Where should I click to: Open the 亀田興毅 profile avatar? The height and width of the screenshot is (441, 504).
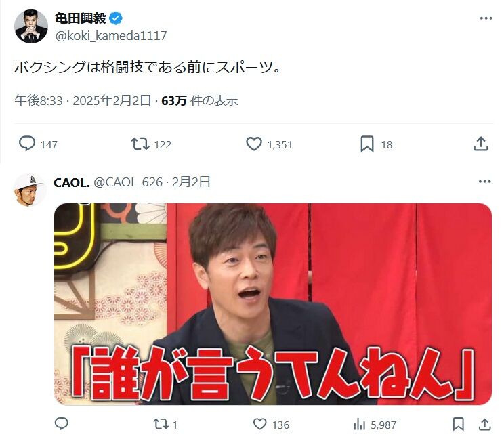pyautogui.click(x=31, y=26)
